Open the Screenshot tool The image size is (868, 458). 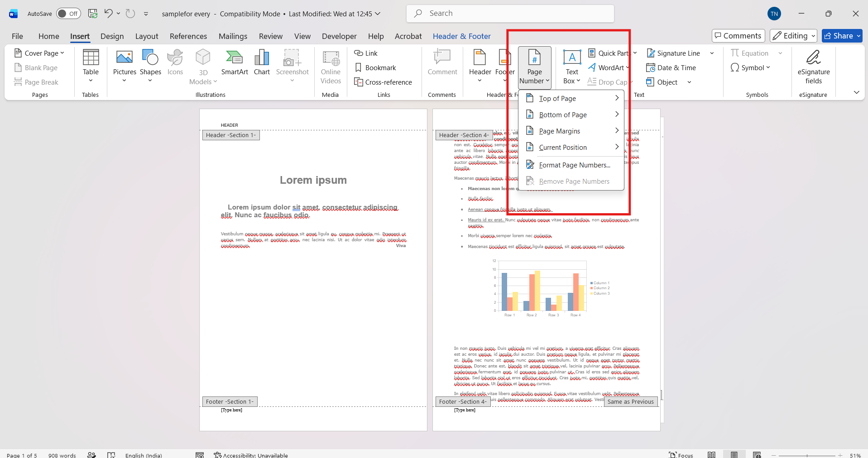pyautogui.click(x=293, y=66)
